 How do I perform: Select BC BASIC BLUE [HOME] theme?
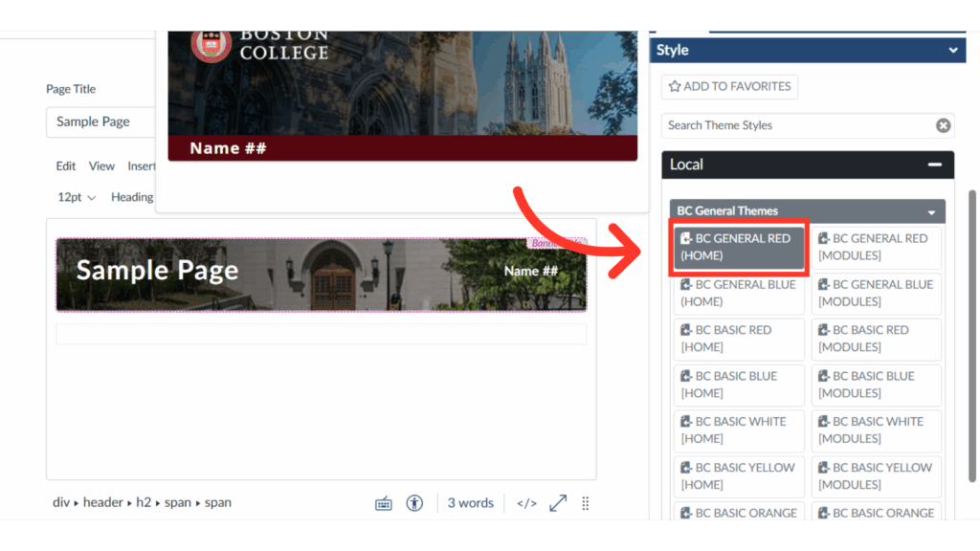[739, 385]
